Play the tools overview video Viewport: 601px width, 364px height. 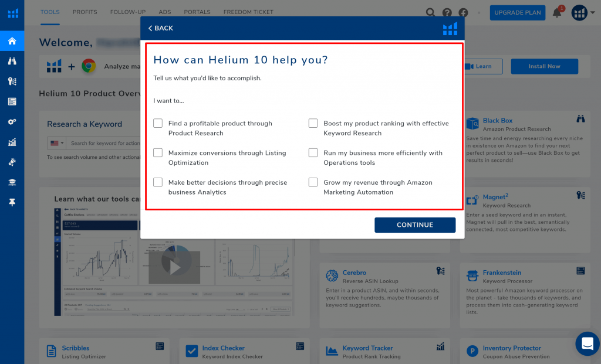pos(174,267)
